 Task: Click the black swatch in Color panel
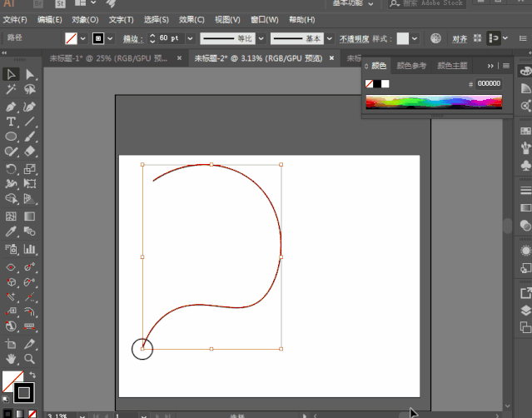coord(377,84)
